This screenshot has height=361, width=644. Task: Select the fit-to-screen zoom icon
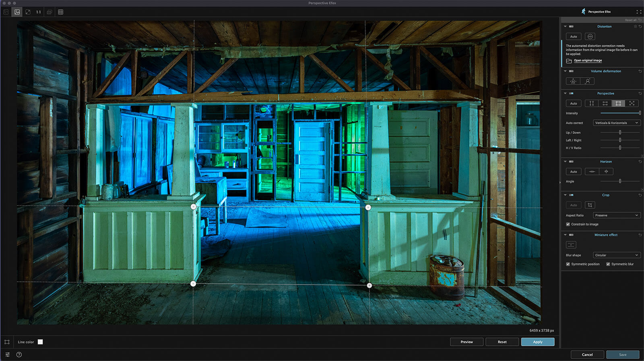point(28,12)
